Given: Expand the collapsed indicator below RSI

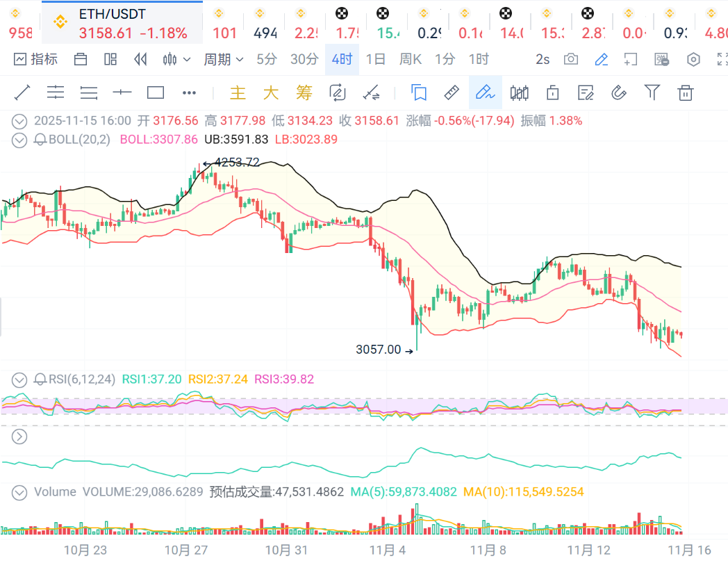Looking at the screenshot, I should (x=19, y=437).
